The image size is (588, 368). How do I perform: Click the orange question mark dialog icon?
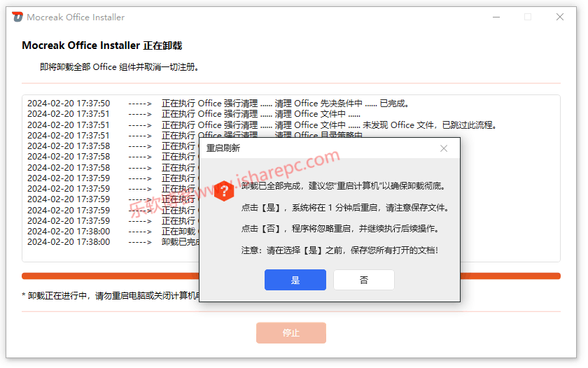click(x=224, y=191)
